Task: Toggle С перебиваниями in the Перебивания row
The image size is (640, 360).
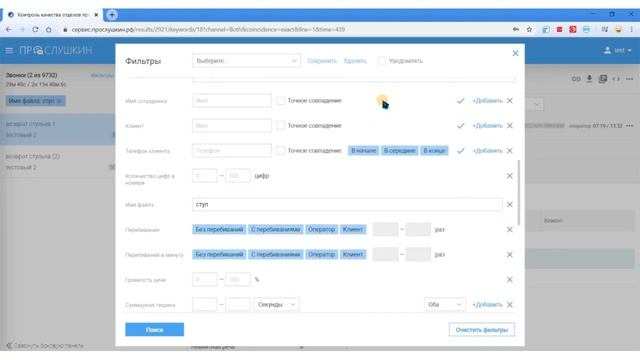Action: pyautogui.click(x=276, y=229)
